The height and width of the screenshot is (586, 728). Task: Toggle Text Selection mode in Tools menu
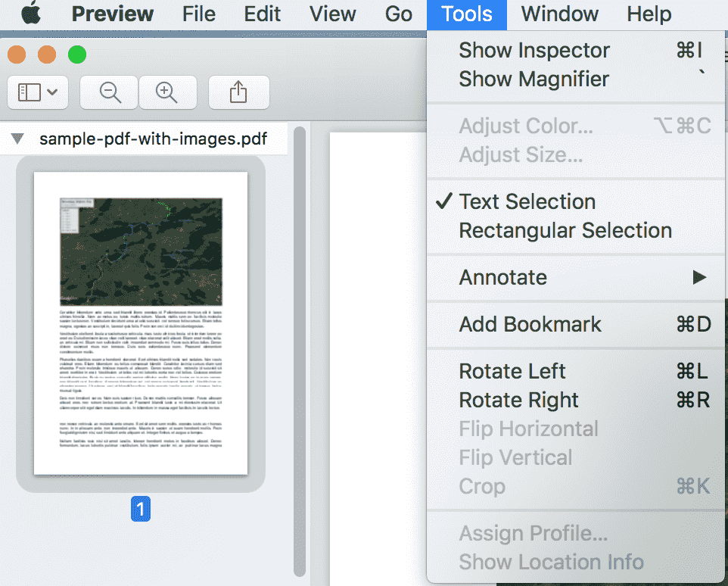[527, 201]
